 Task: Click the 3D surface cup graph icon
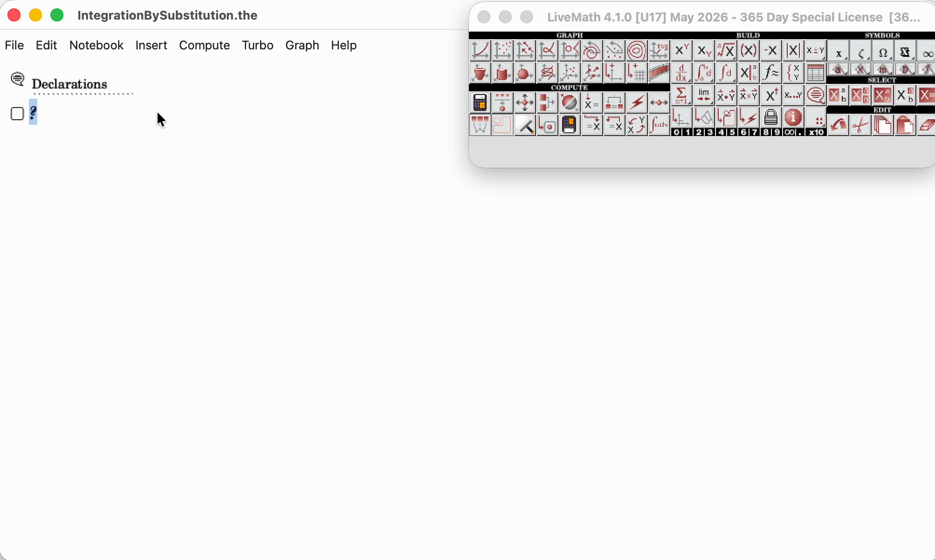pos(480,73)
